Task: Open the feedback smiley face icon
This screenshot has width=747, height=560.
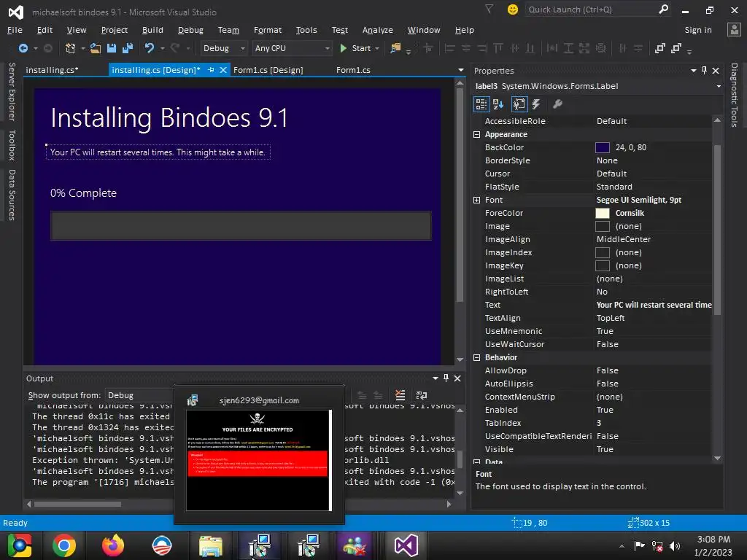Action: click(513, 9)
